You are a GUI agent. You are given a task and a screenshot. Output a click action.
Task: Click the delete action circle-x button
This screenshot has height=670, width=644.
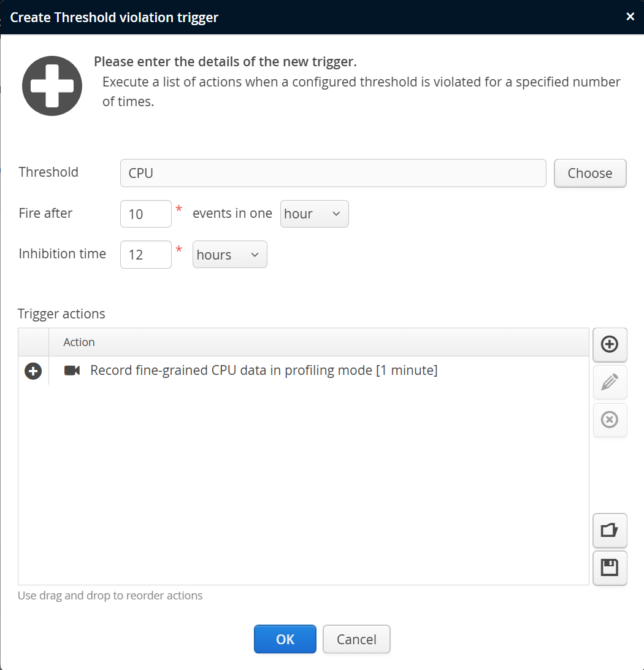tap(609, 420)
